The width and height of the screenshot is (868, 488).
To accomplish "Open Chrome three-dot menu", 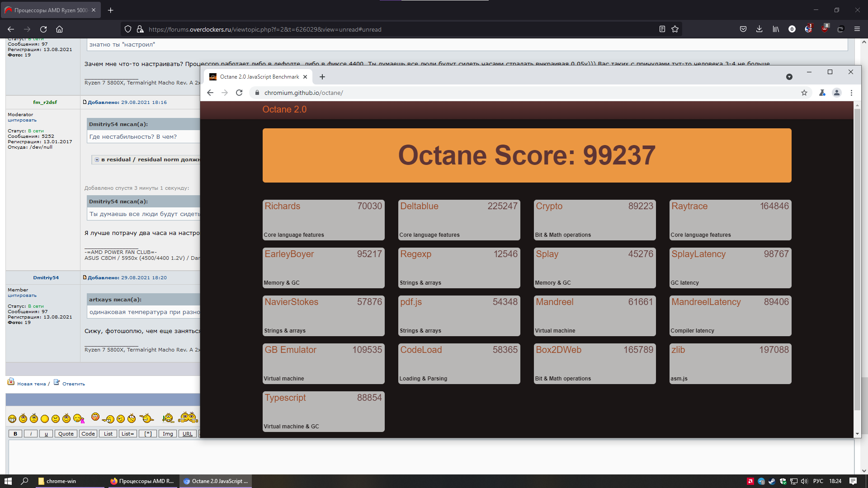I will [851, 93].
